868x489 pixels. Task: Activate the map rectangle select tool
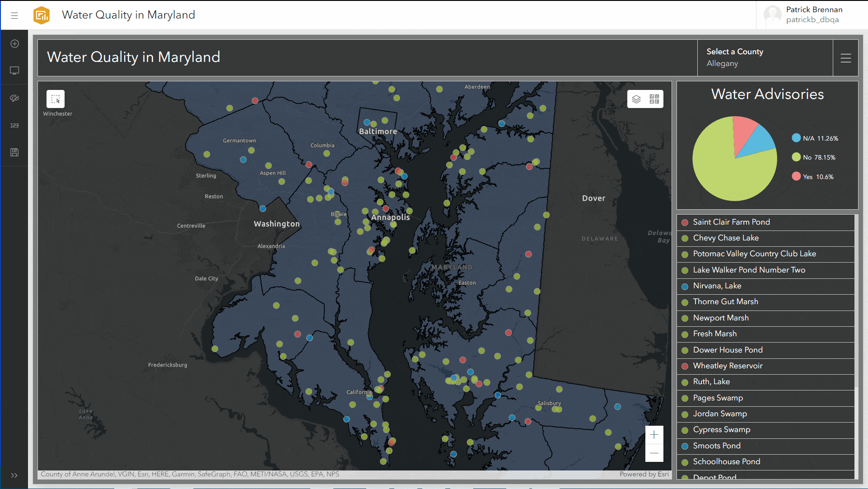click(x=56, y=99)
